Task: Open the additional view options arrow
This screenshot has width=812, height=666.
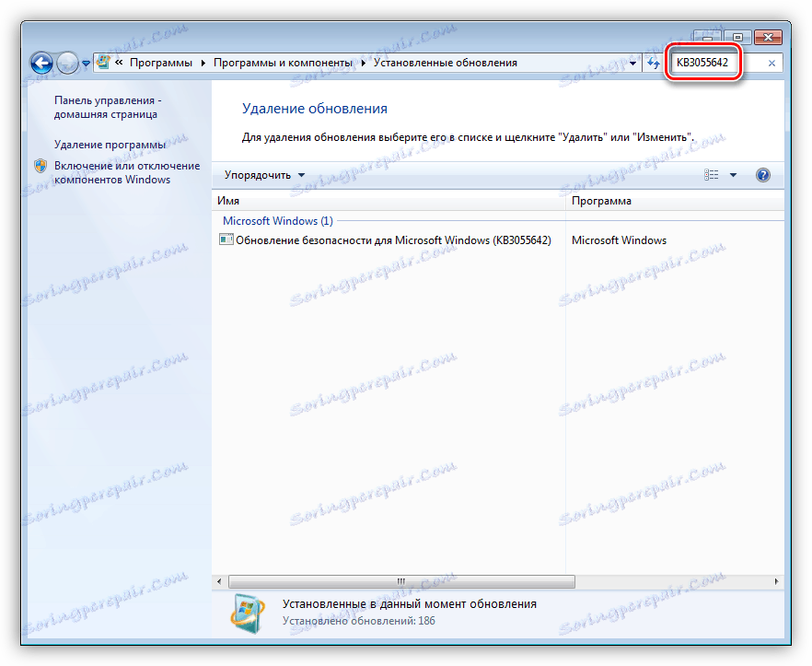Action: [x=733, y=175]
